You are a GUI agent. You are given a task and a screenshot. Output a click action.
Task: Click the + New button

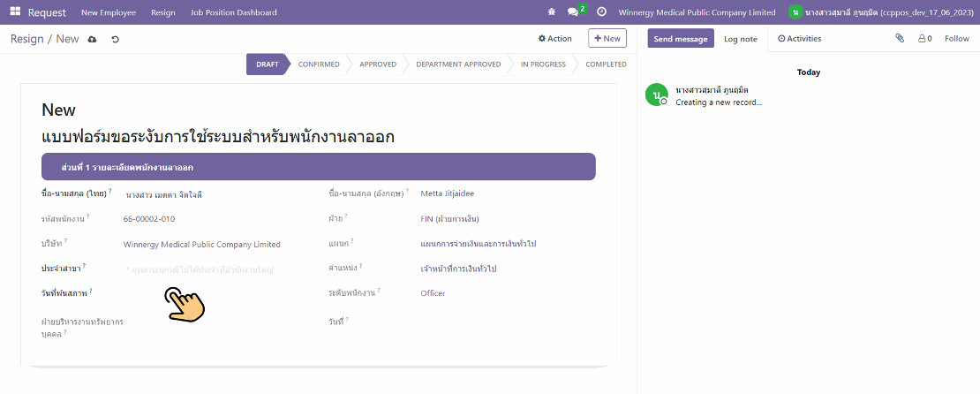coord(607,39)
